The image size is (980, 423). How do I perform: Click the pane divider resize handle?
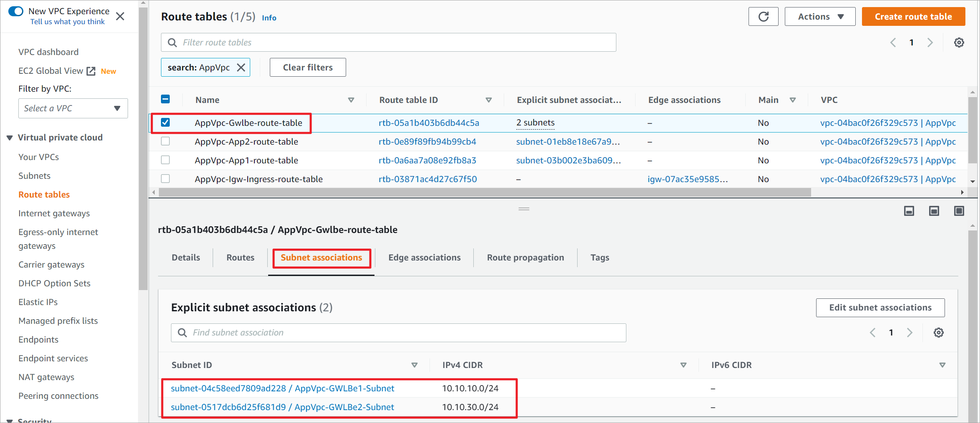[x=524, y=209]
